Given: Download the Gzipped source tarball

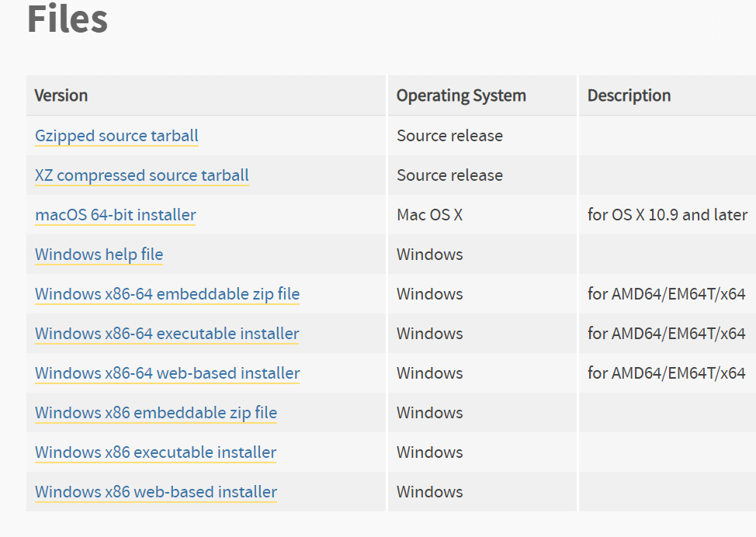Looking at the screenshot, I should point(116,135).
